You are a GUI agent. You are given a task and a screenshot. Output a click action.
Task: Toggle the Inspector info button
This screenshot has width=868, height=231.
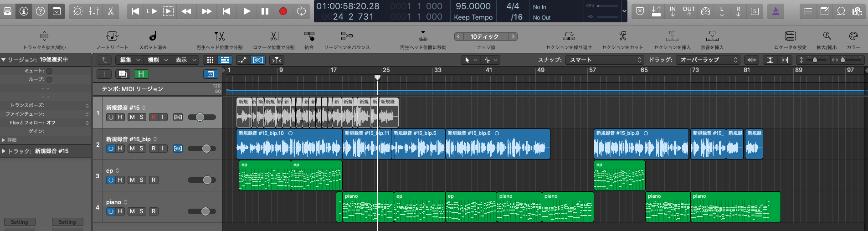click(x=24, y=11)
